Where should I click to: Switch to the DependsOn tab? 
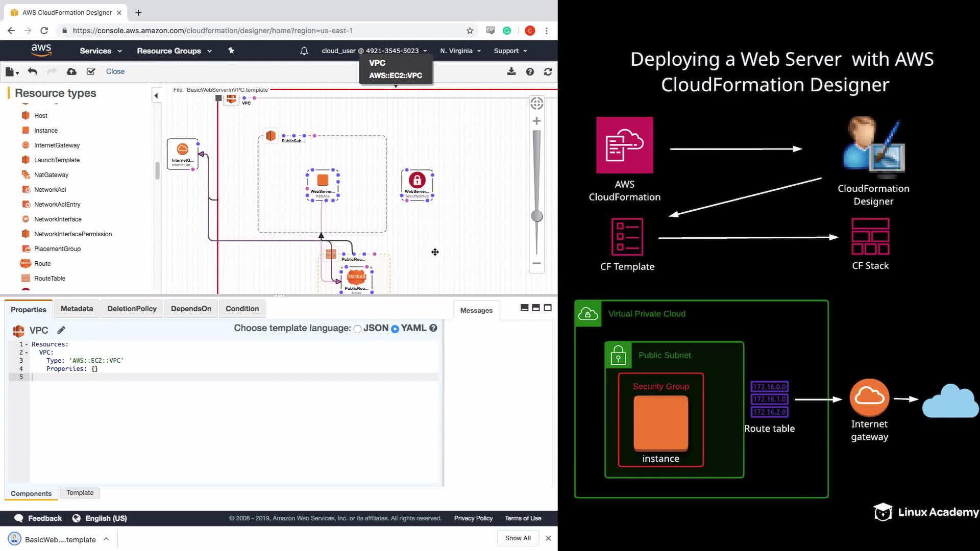(191, 309)
